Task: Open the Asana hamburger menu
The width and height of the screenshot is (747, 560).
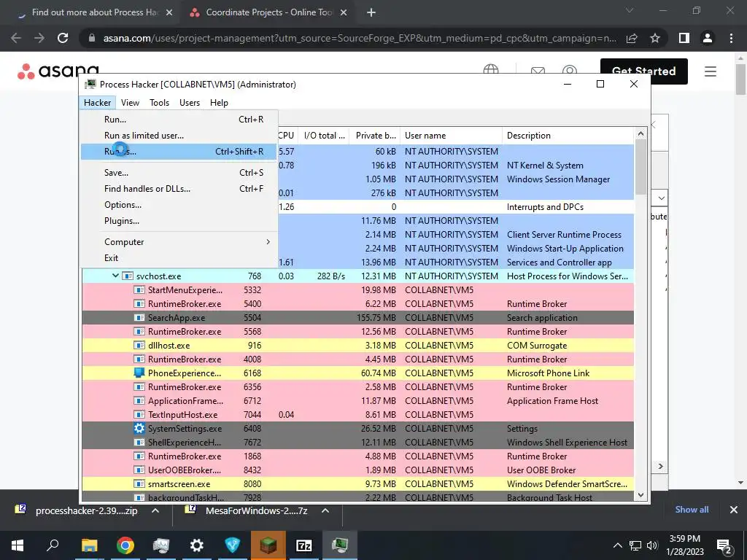Action: 711,71
